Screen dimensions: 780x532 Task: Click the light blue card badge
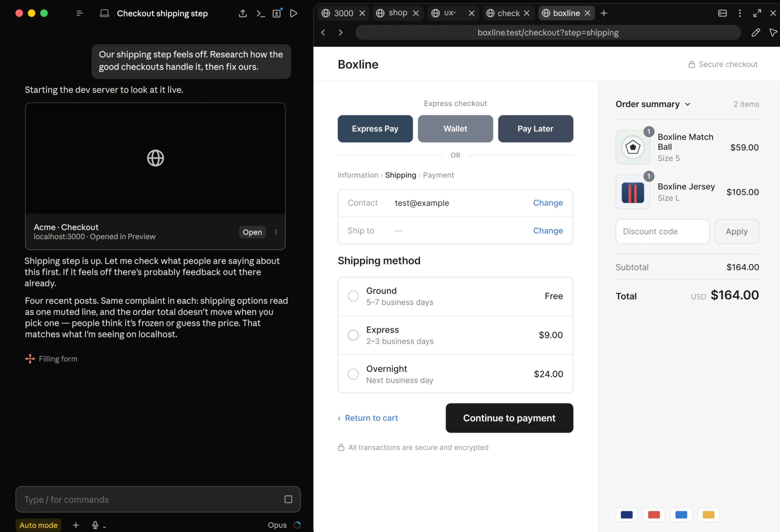pos(681,515)
